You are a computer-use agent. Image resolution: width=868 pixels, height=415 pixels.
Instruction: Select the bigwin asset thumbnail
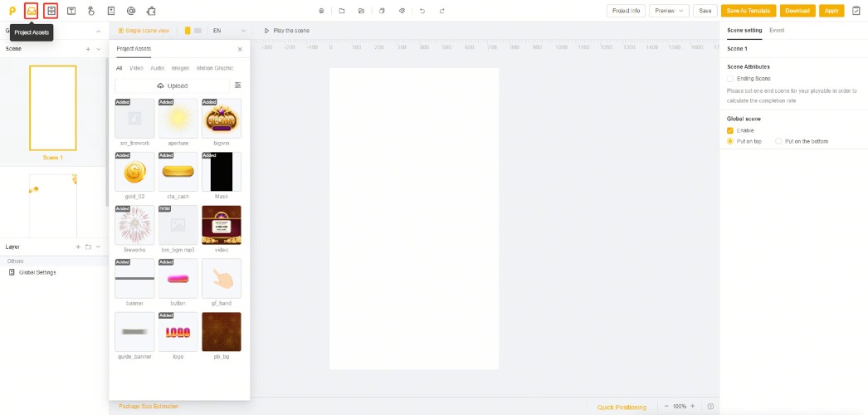tap(222, 119)
